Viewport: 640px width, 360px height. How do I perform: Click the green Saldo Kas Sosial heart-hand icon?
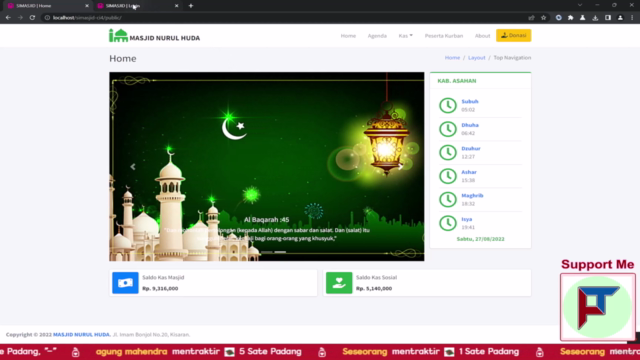pyautogui.click(x=339, y=282)
